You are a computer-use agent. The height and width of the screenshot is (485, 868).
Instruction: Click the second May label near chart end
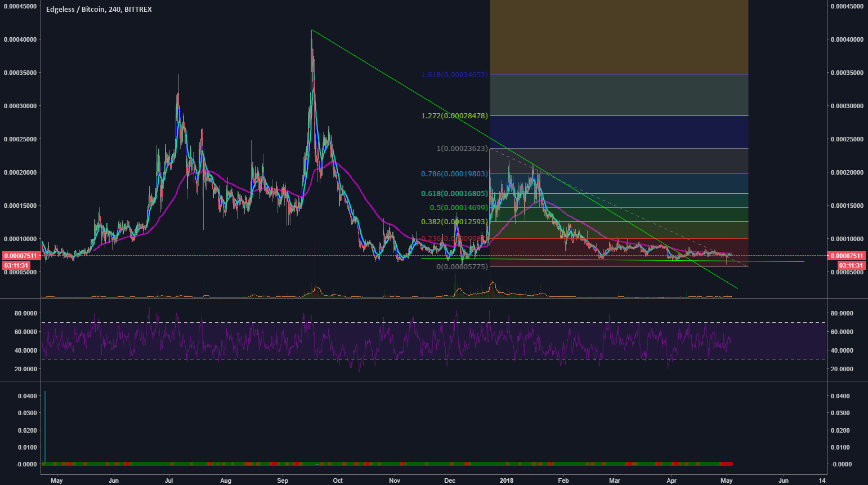point(727,480)
